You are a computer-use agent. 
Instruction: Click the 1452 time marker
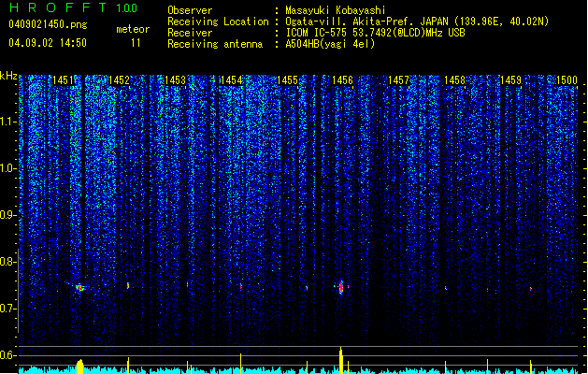[119, 80]
